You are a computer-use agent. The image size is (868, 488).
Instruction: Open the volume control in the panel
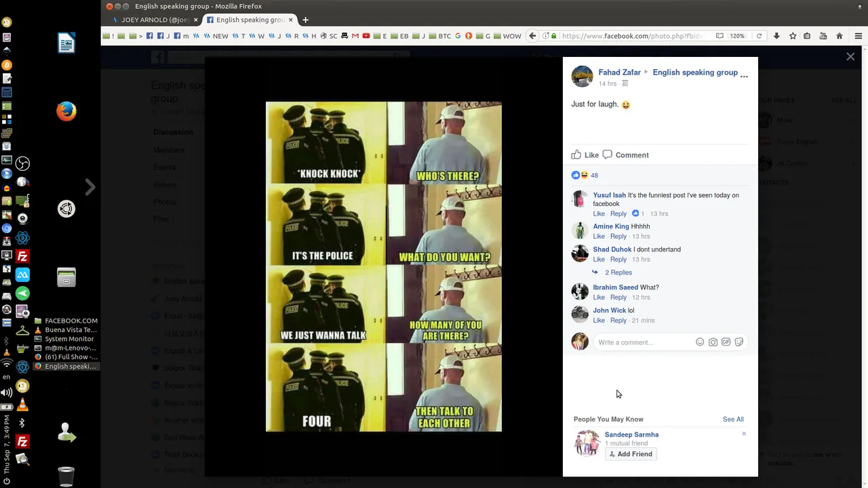pos(6,392)
